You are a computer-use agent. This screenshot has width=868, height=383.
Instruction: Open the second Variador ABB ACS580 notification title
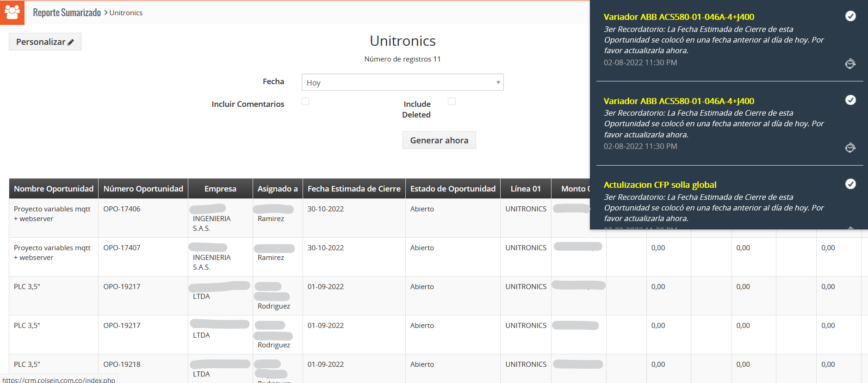(679, 101)
